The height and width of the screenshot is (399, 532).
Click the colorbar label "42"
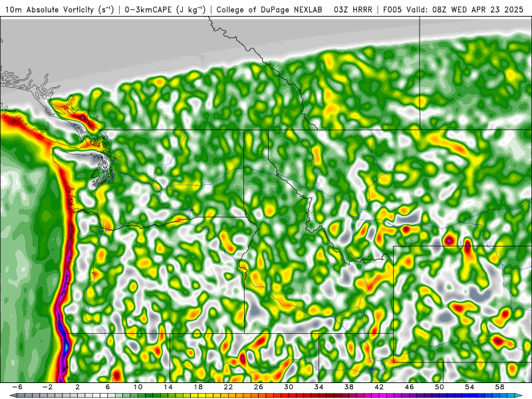point(379,386)
